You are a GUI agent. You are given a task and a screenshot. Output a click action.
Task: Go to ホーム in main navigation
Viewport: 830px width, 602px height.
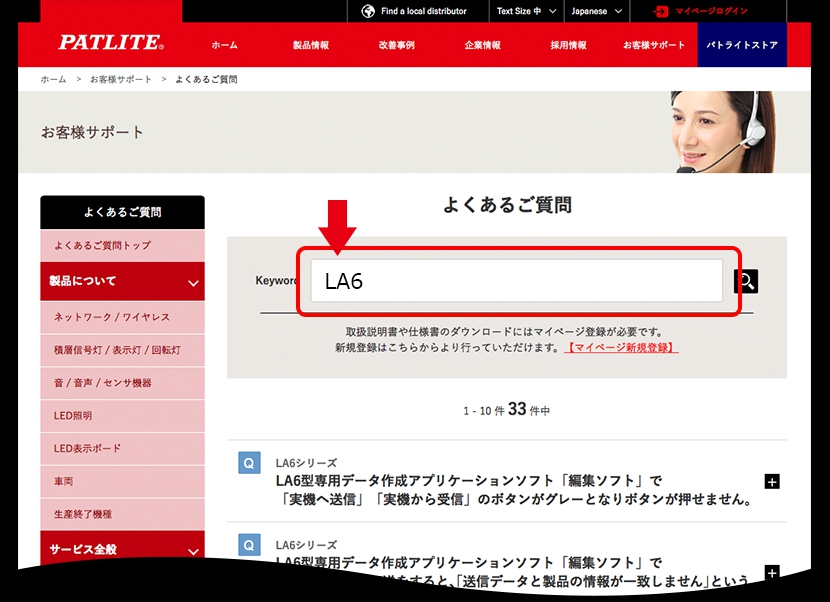coord(224,45)
